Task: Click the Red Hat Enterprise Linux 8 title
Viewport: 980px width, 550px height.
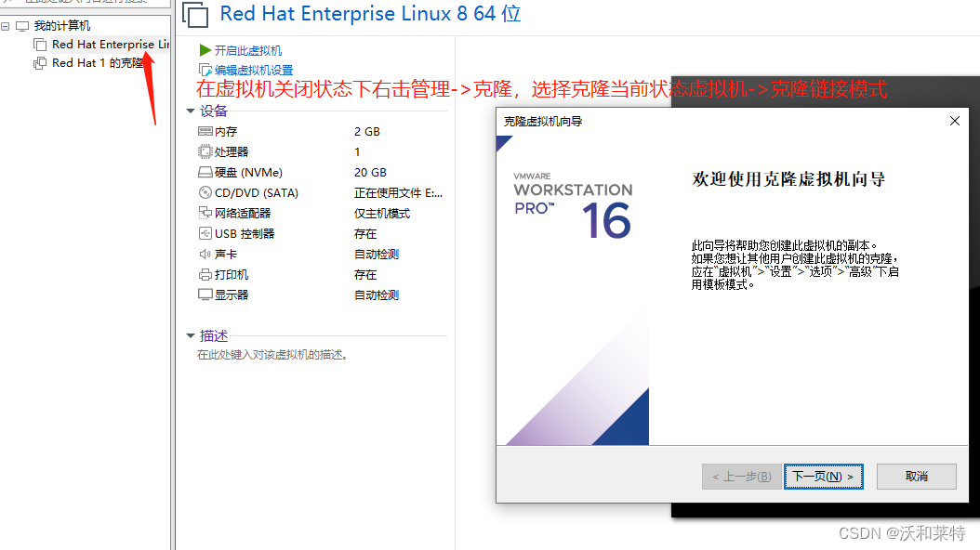Action: tap(370, 14)
